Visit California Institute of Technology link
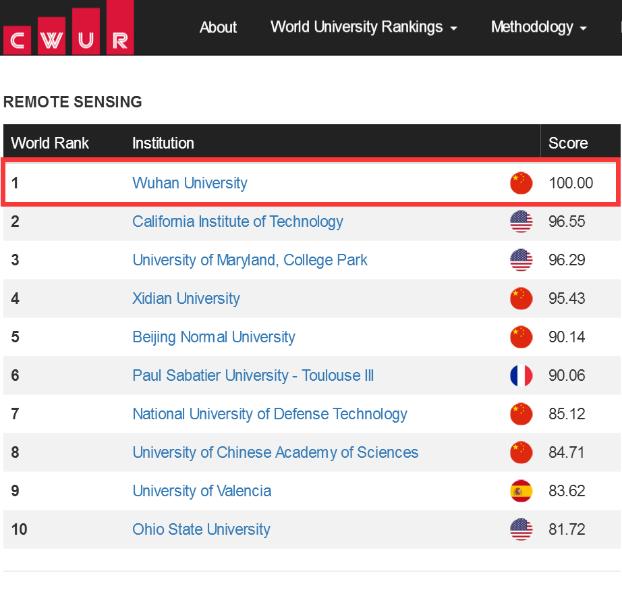The image size is (622, 609). (x=237, y=222)
